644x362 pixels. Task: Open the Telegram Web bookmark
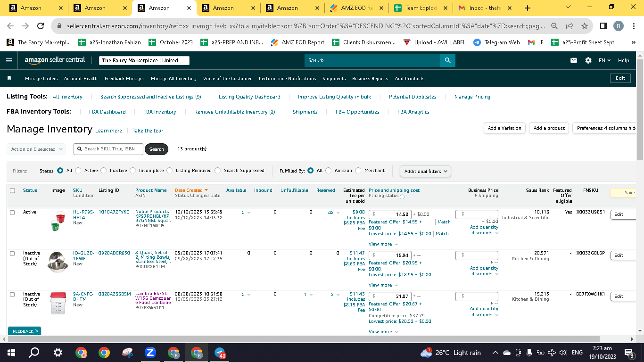coord(496,42)
